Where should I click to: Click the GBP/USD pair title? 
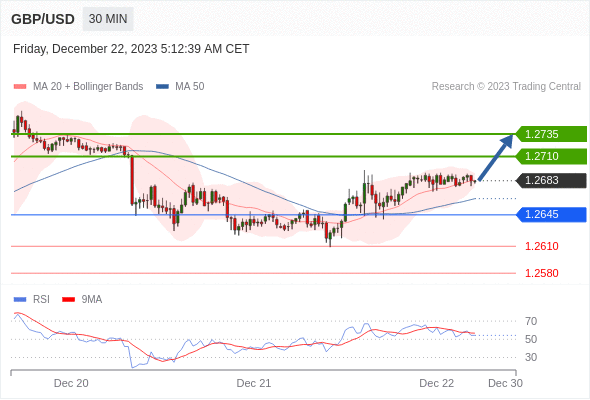(x=43, y=19)
